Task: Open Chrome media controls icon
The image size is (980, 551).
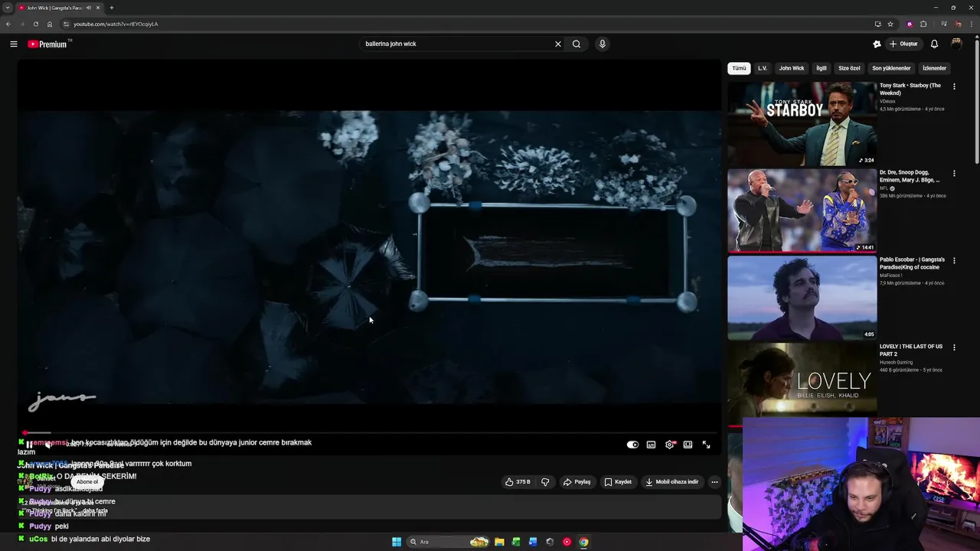Action: pos(943,24)
